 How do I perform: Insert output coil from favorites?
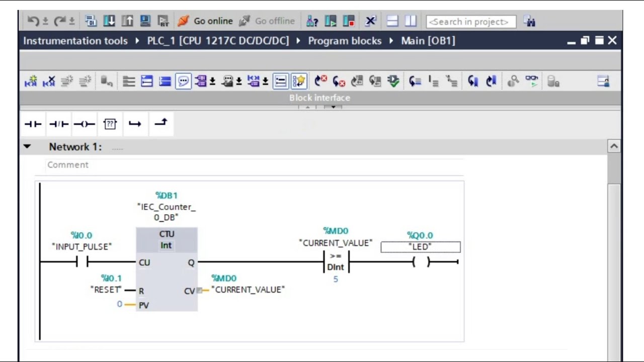click(x=84, y=124)
